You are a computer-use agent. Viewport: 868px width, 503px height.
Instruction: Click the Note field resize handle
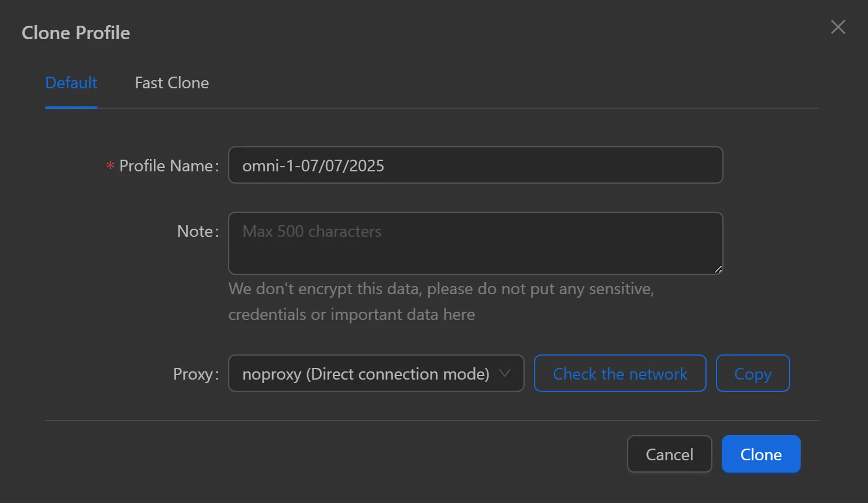point(718,269)
